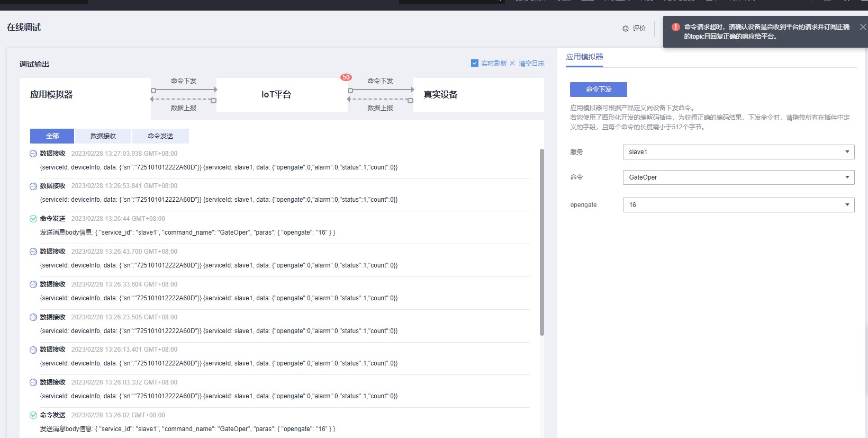This screenshot has height=438, width=868.
Task: Open the opengate dropdown showing 16
Action: click(738, 205)
